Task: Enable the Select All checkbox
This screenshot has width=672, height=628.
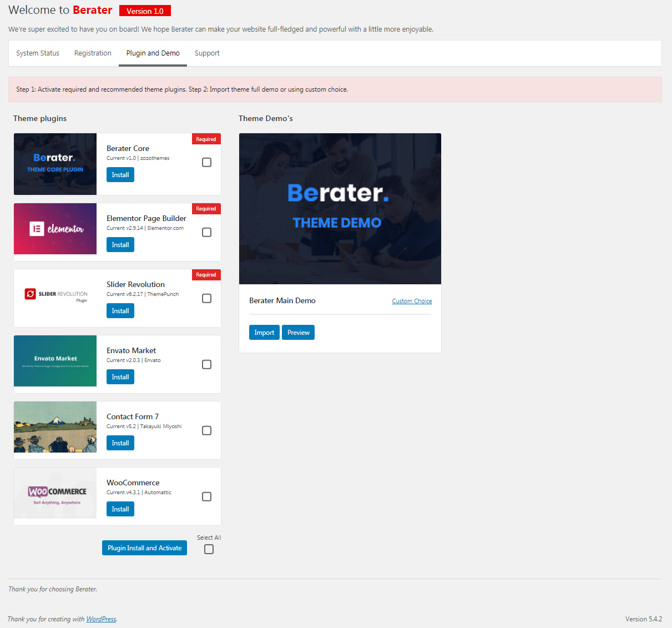Action: point(209,549)
